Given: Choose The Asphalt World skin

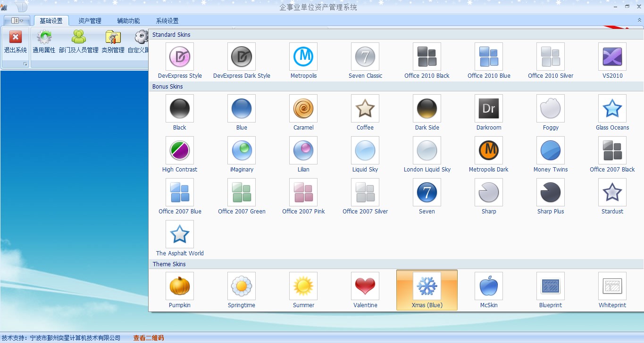Looking at the screenshot, I should pos(180,238).
